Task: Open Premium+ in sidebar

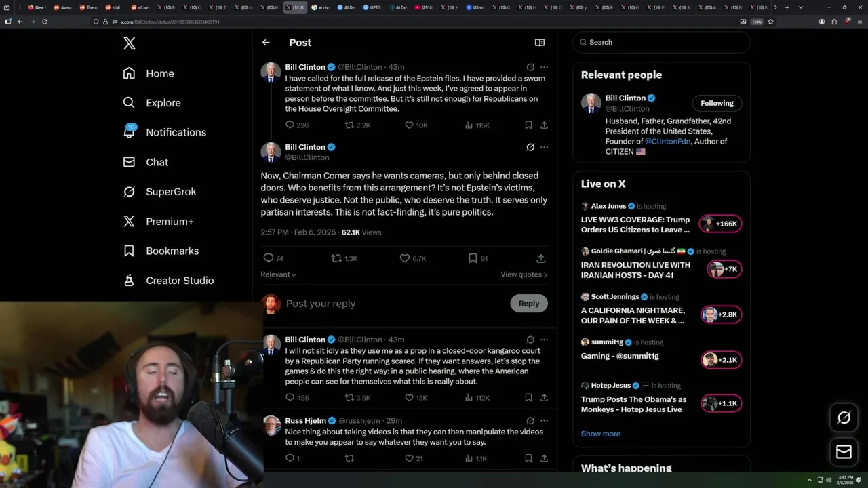Action: 158,221
